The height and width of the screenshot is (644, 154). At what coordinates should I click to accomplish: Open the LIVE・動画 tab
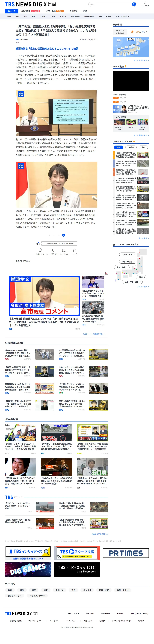coord(55,11)
